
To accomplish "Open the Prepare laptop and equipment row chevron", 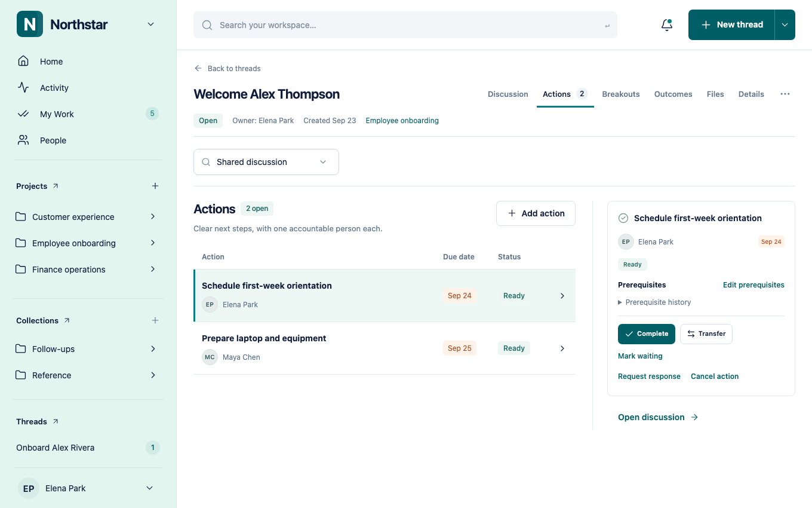I will 562,348.
